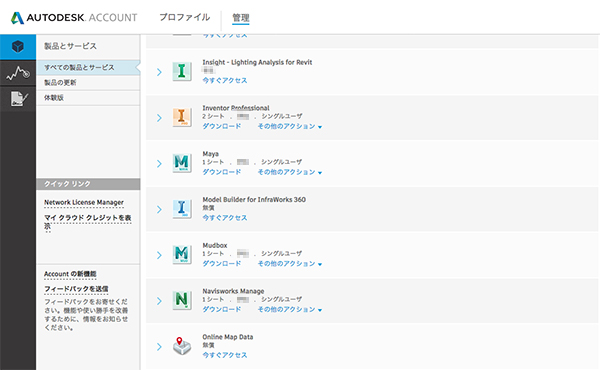Click ダウンロード for Navisworks Manage
The image size is (600, 370).
(222, 310)
